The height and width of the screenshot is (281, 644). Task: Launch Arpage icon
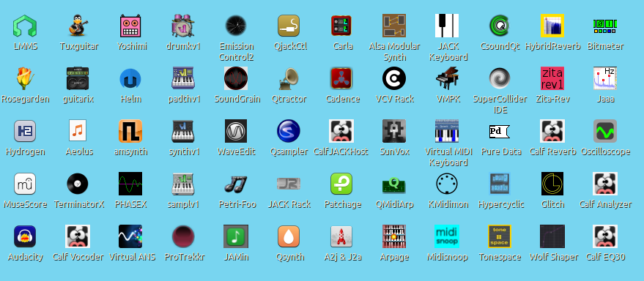tap(394, 236)
